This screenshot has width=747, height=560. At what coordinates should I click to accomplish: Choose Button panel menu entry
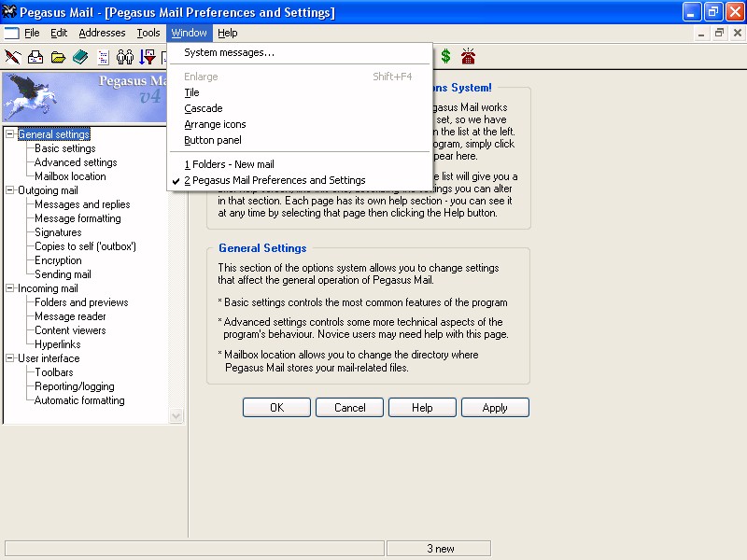pos(300,140)
